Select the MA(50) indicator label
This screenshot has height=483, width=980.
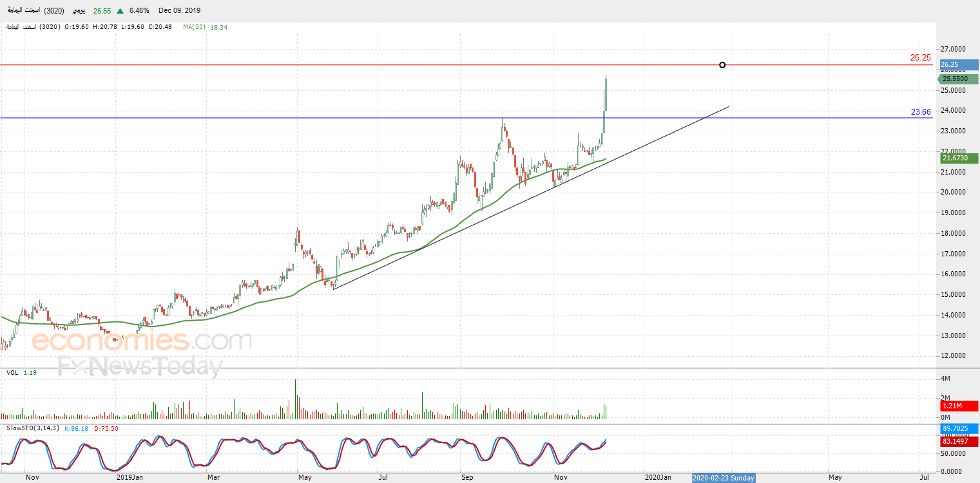[x=194, y=27]
